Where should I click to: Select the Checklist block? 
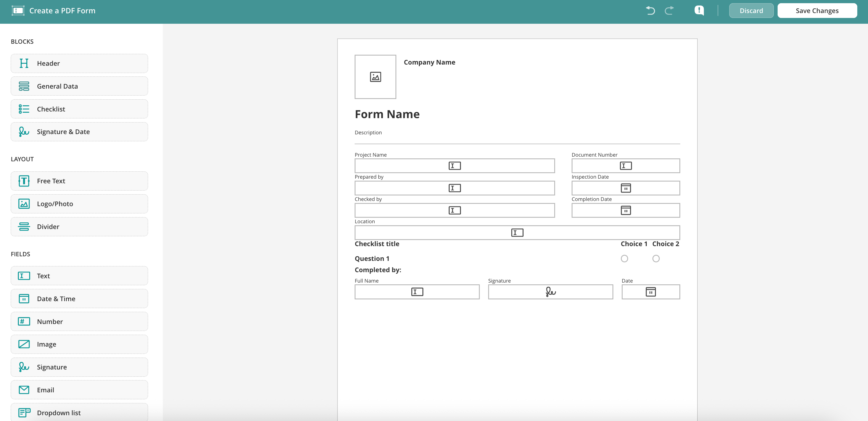pos(79,109)
